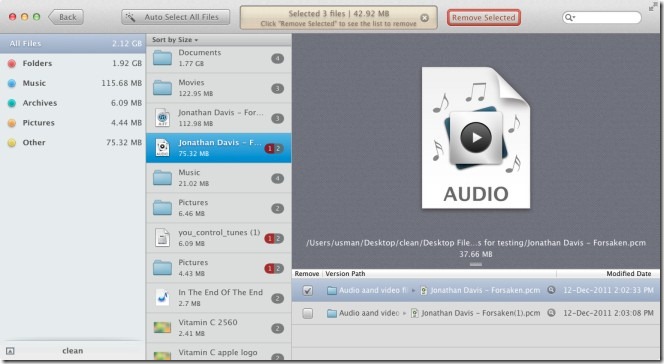The height and width of the screenshot is (364, 664).
Task: Select Pictures 6.46 MB folder row
Action: coord(219,208)
